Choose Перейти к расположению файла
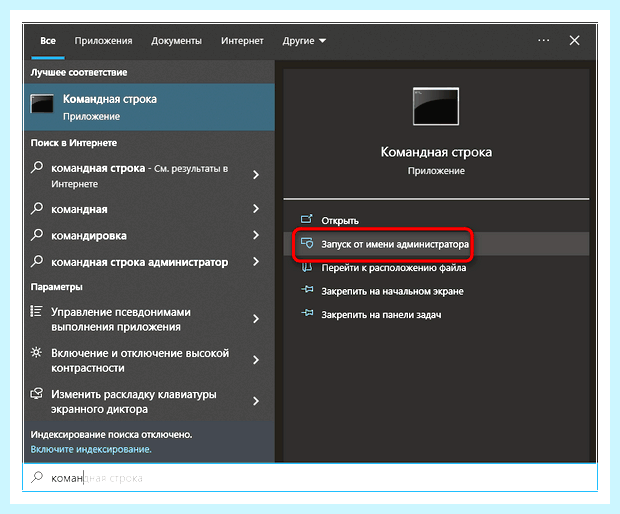This screenshot has height=514, width=620. [393, 268]
